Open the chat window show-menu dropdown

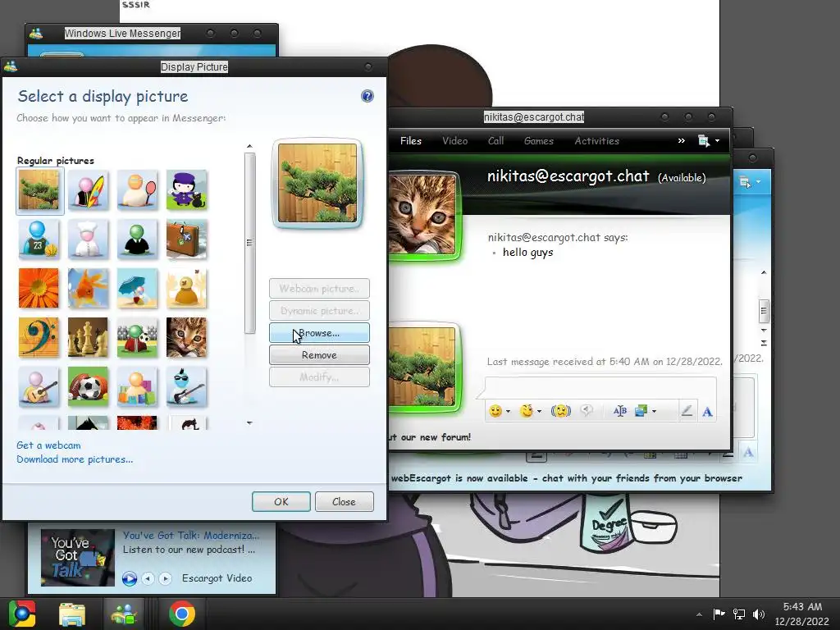[x=708, y=141]
